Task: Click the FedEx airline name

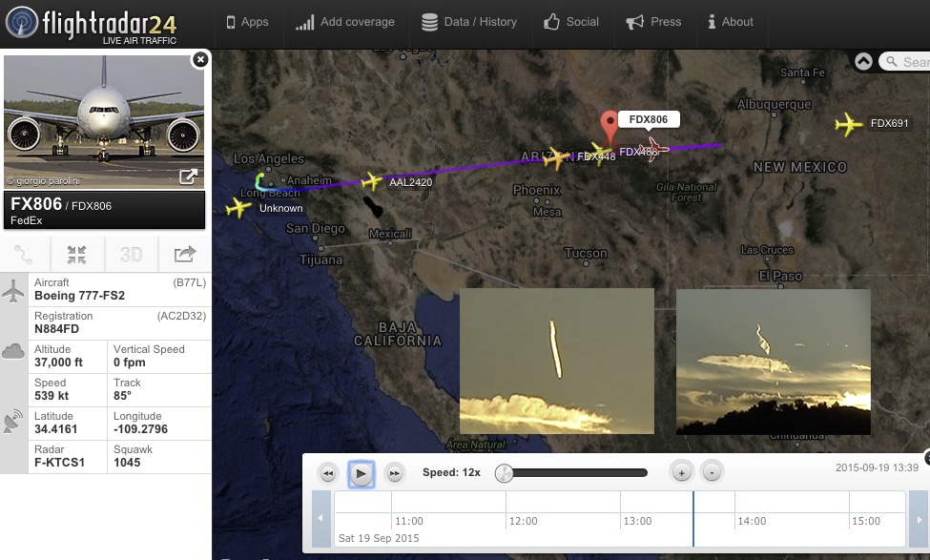Action: point(27,220)
